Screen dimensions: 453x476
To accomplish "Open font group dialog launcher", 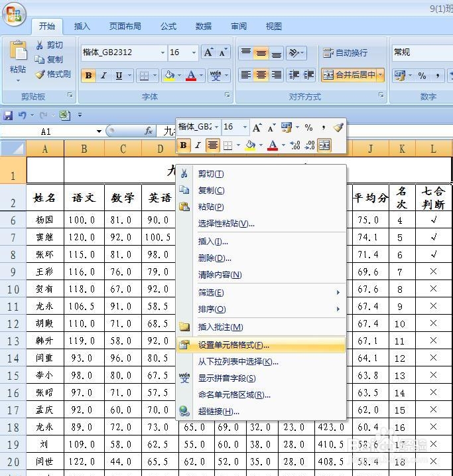I will (x=227, y=95).
